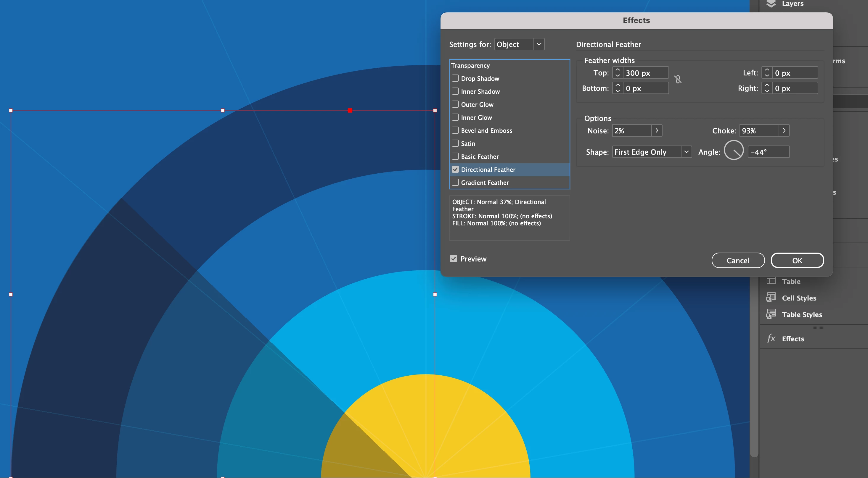The image size is (868, 478).
Task: Select the Gradient Feather label in effects list
Action: (485, 183)
